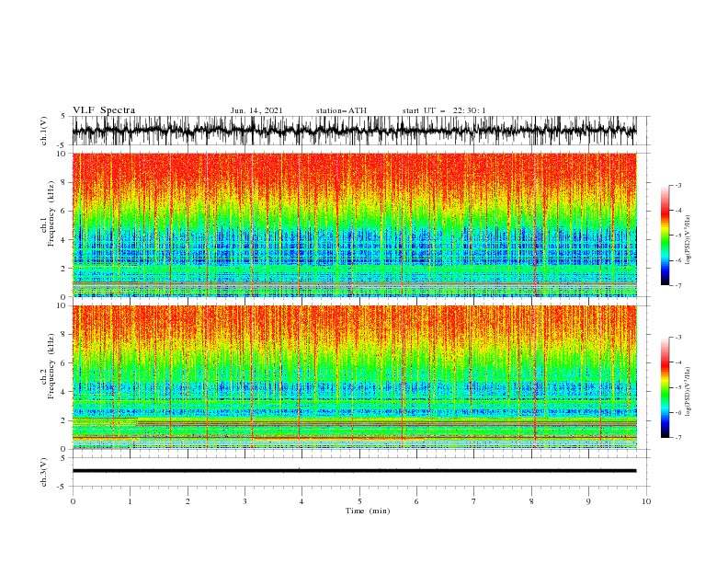Click the "station=ATH" header label
Viewport: 728px width, 563px height.
(x=341, y=110)
